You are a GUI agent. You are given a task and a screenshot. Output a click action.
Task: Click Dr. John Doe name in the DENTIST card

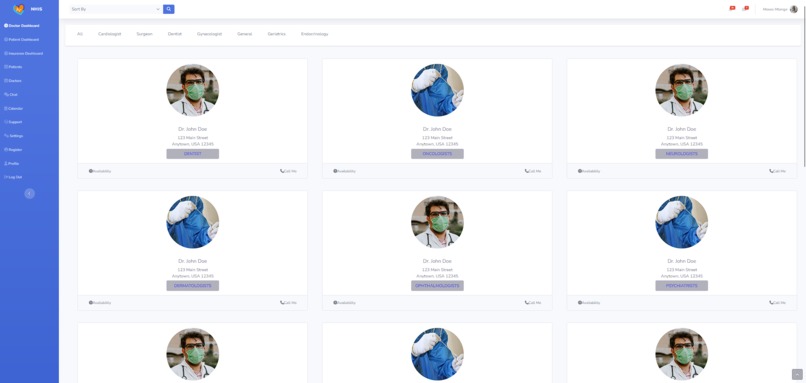pyautogui.click(x=193, y=129)
